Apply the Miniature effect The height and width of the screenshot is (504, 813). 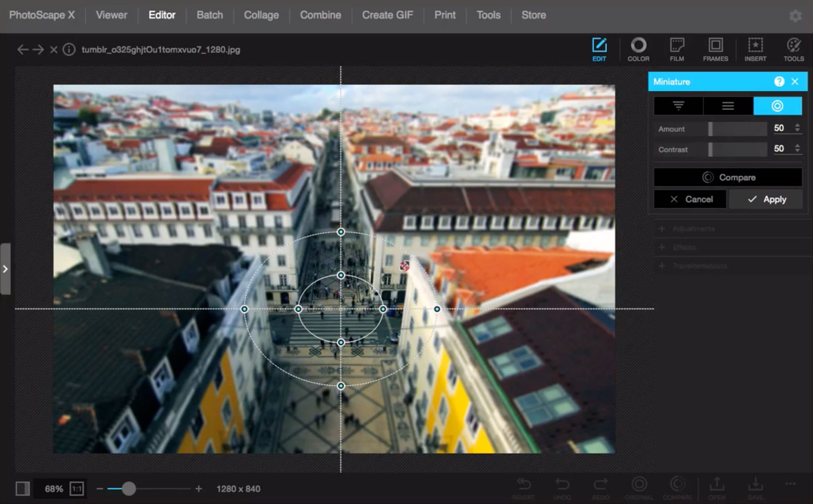click(766, 199)
